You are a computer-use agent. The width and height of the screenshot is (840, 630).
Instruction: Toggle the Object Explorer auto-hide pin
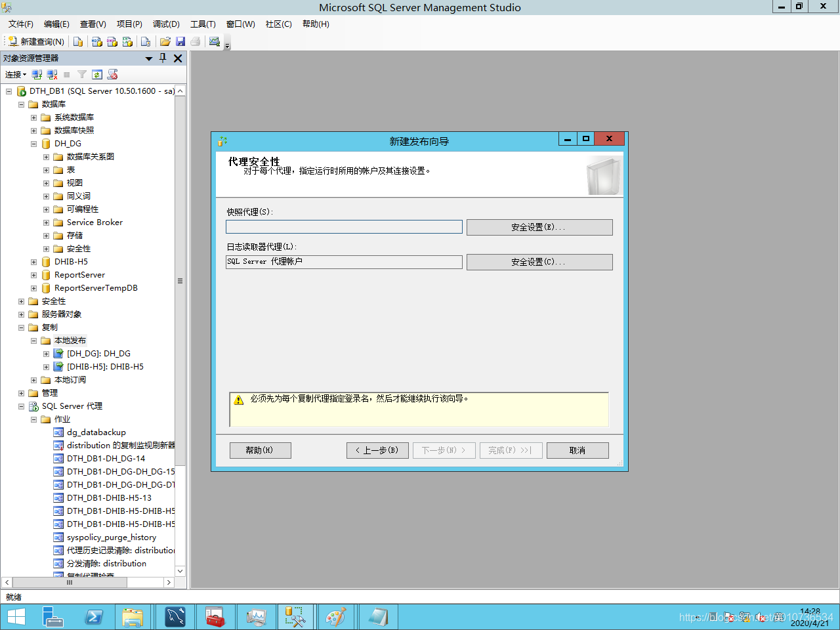(x=163, y=58)
